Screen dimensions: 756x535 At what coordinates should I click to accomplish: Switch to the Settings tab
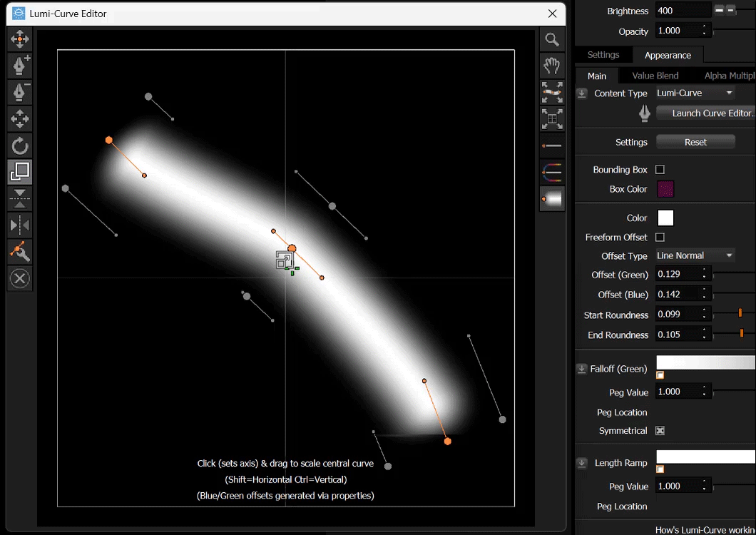tap(603, 55)
